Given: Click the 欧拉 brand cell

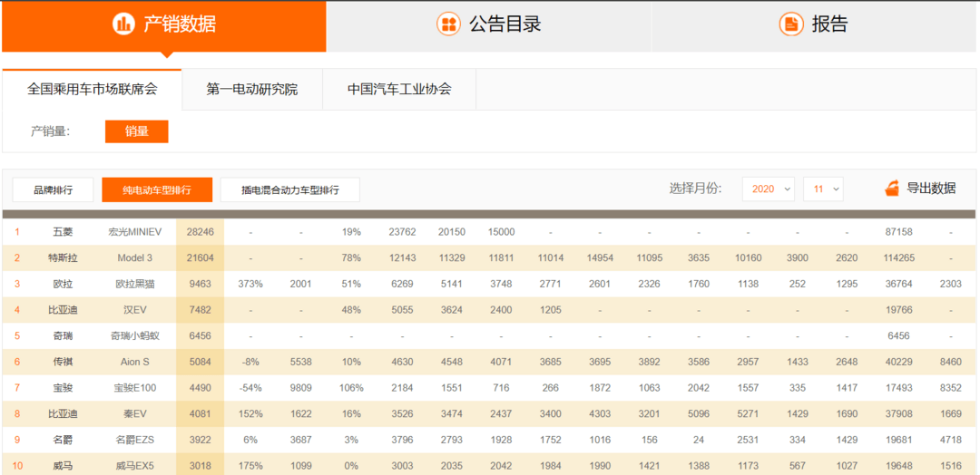Looking at the screenshot, I should pos(64,284).
